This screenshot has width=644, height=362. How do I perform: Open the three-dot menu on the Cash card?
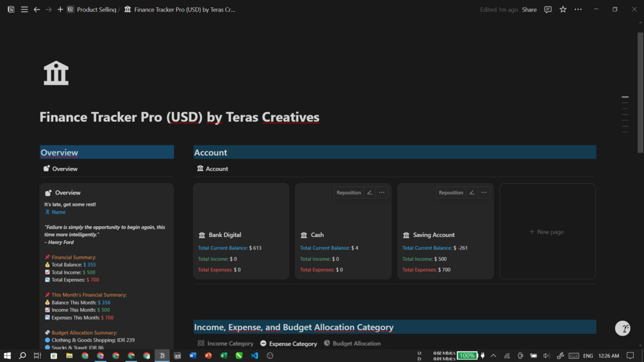point(381,192)
